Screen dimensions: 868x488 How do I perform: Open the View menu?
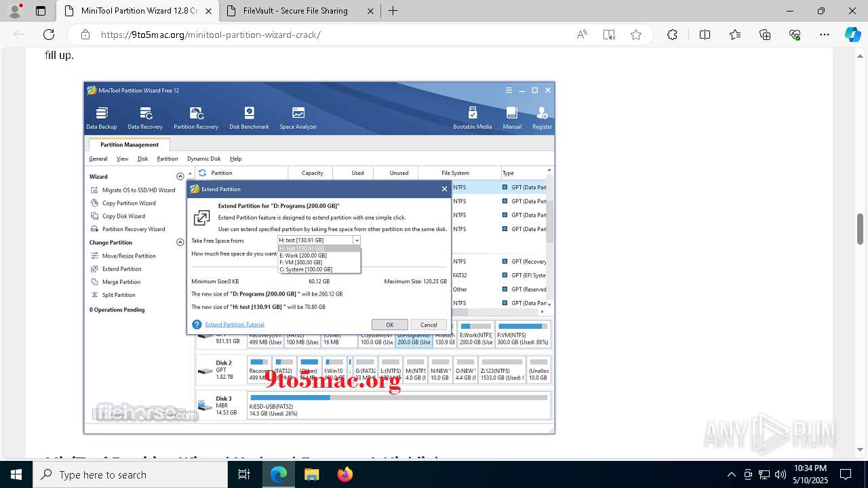point(122,159)
